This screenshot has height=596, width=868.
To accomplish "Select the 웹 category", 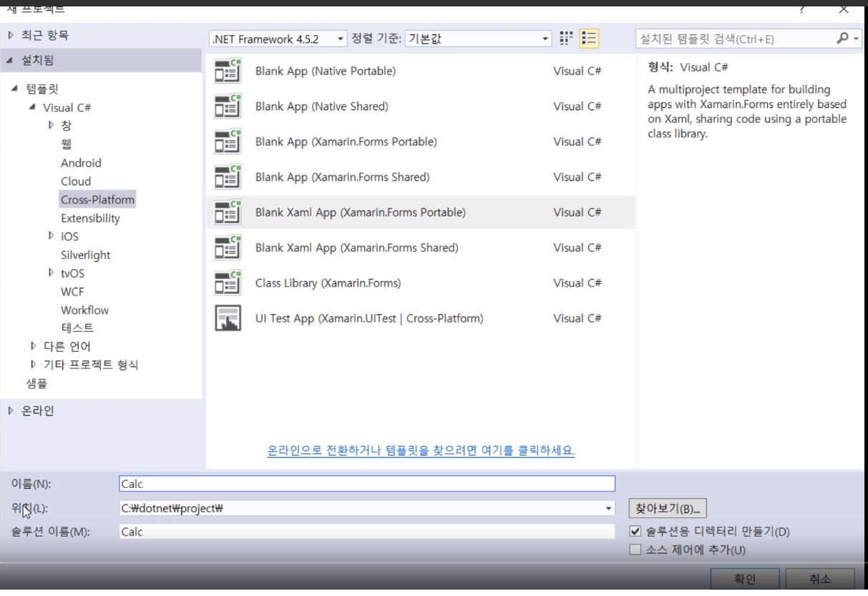I will tap(66, 144).
